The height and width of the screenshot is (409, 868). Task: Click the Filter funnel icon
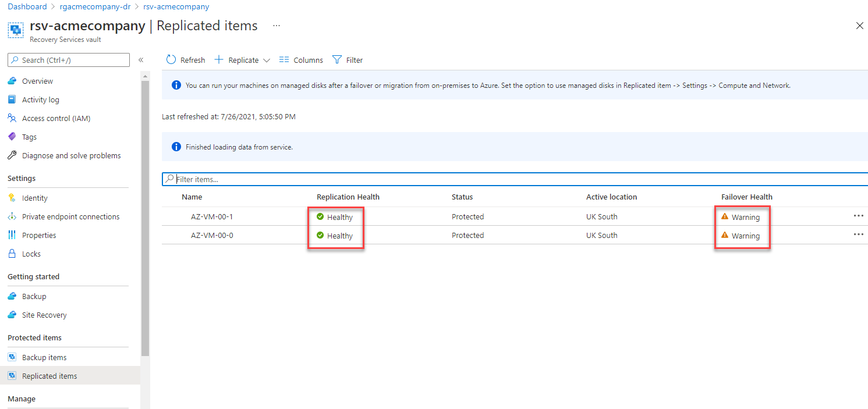(337, 60)
